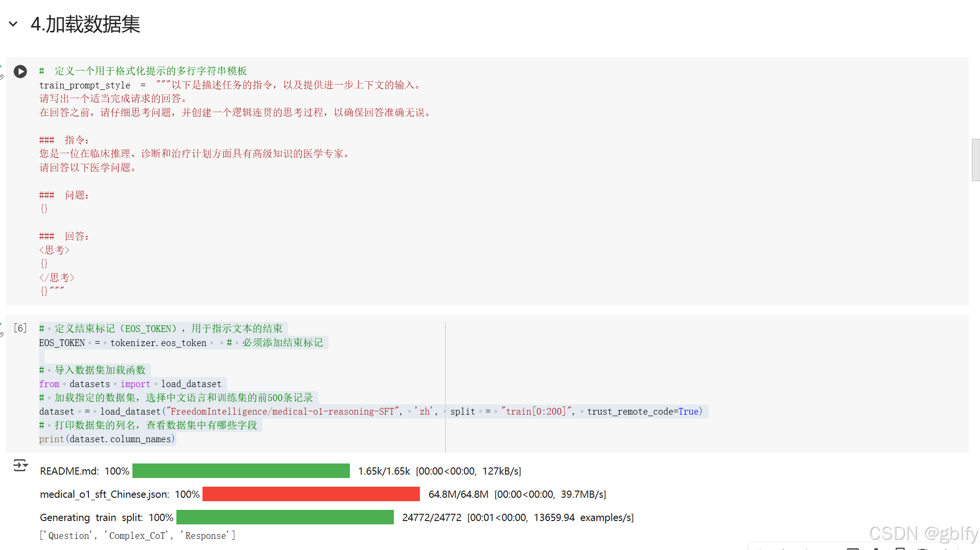Image resolution: width=980 pixels, height=550 pixels.
Task: Click the ### 问题: line in template
Action: click(x=64, y=195)
